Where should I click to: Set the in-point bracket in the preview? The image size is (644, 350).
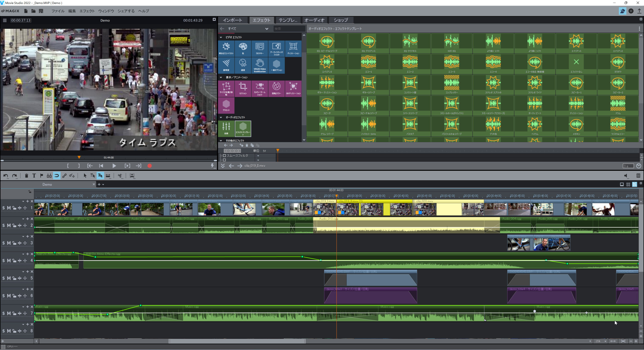(x=68, y=166)
